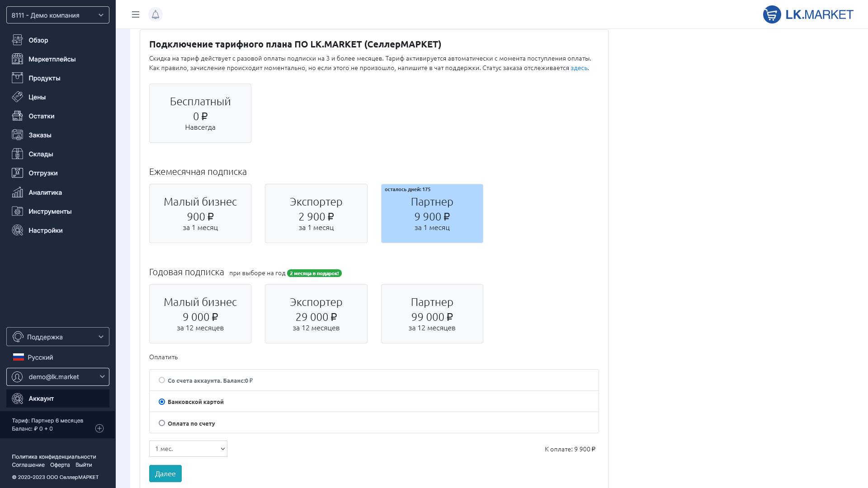This screenshot has width=868, height=488.
Task: Click the Отгрузки sidebar icon
Action: 17,173
